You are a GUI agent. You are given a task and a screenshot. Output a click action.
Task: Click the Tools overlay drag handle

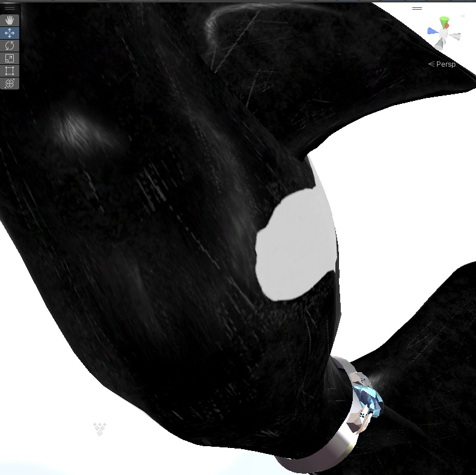coord(10,8)
